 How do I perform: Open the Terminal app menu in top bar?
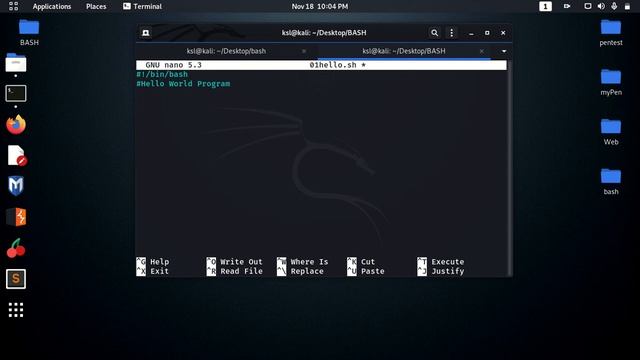142,7
